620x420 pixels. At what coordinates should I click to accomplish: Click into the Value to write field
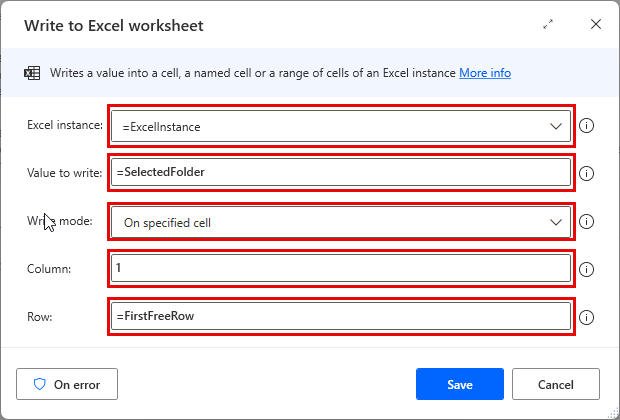340,174
